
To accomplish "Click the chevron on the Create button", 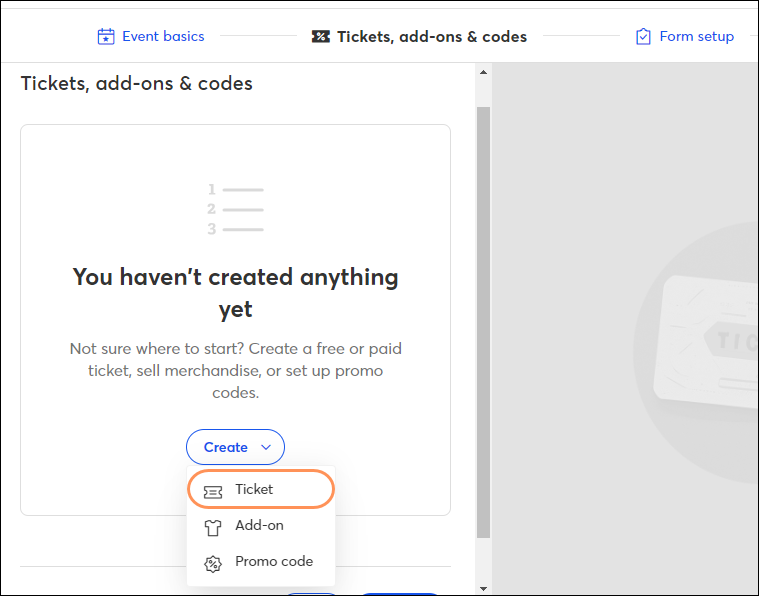I will pyautogui.click(x=266, y=447).
